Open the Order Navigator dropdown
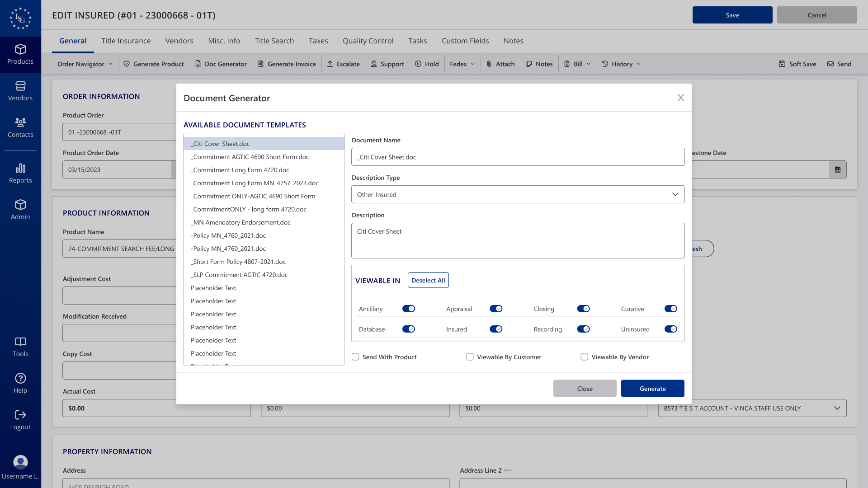868x488 pixels. point(85,64)
